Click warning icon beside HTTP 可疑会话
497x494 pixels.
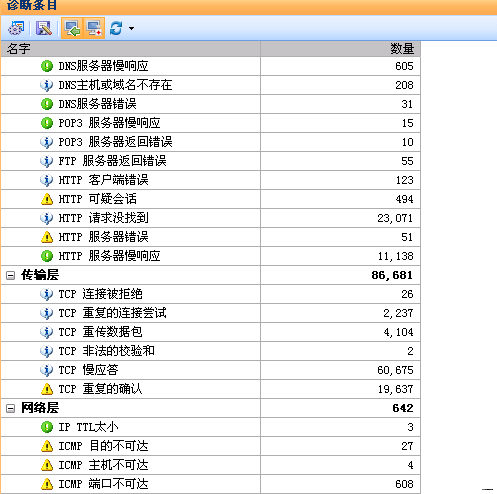(x=47, y=199)
